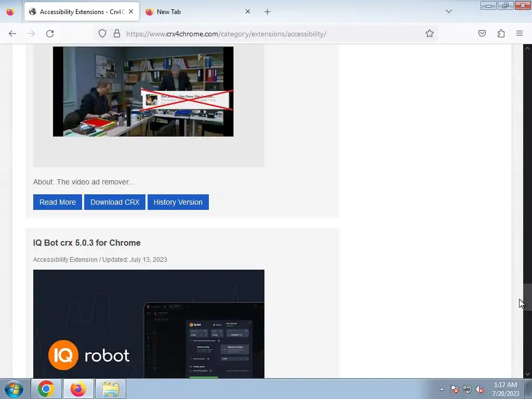Launch Google Chrome from taskbar
The image size is (532, 399).
[46, 389]
